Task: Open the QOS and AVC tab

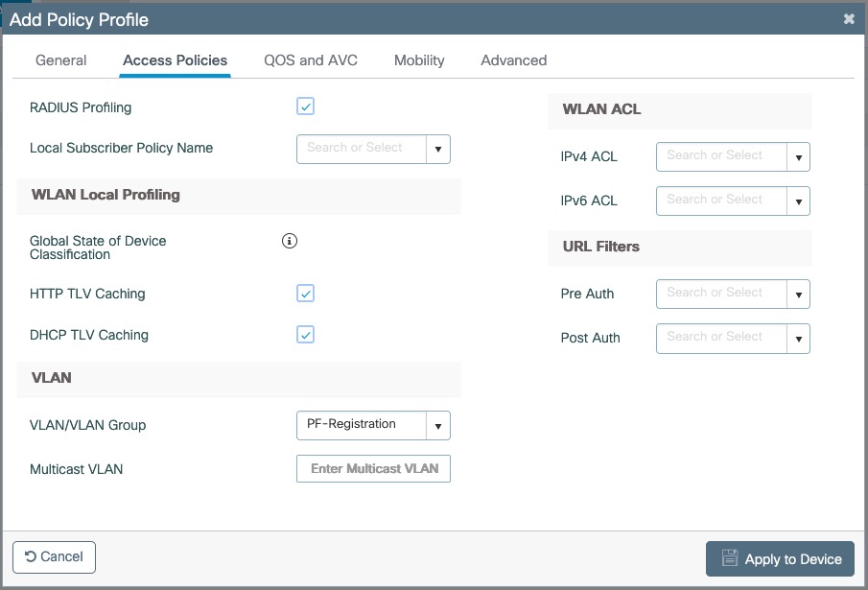Action: (x=310, y=59)
